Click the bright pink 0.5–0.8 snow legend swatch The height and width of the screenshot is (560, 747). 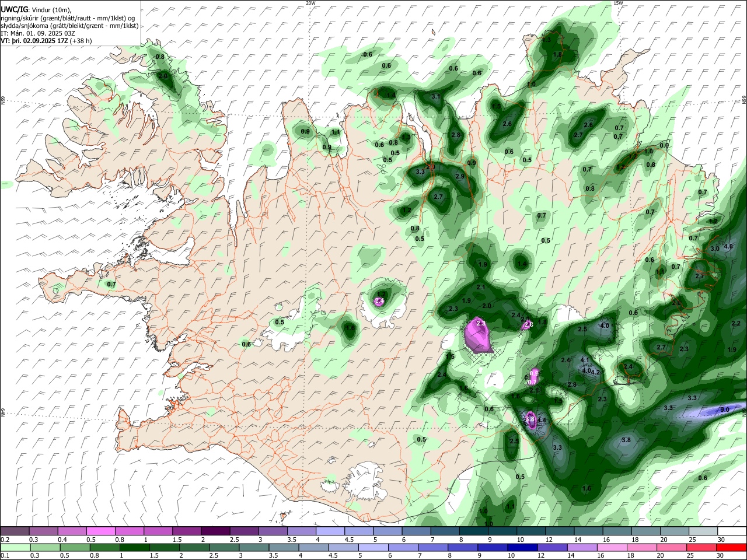(x=100, y=531)
